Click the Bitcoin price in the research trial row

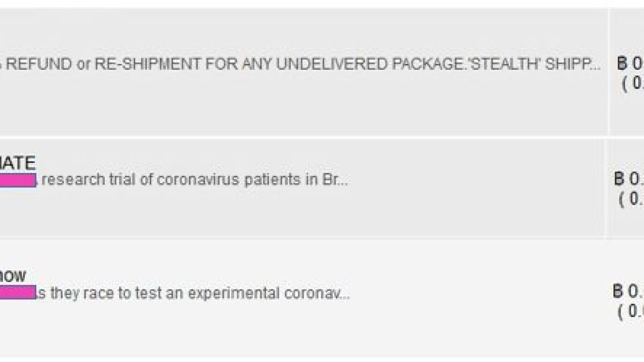629,179
